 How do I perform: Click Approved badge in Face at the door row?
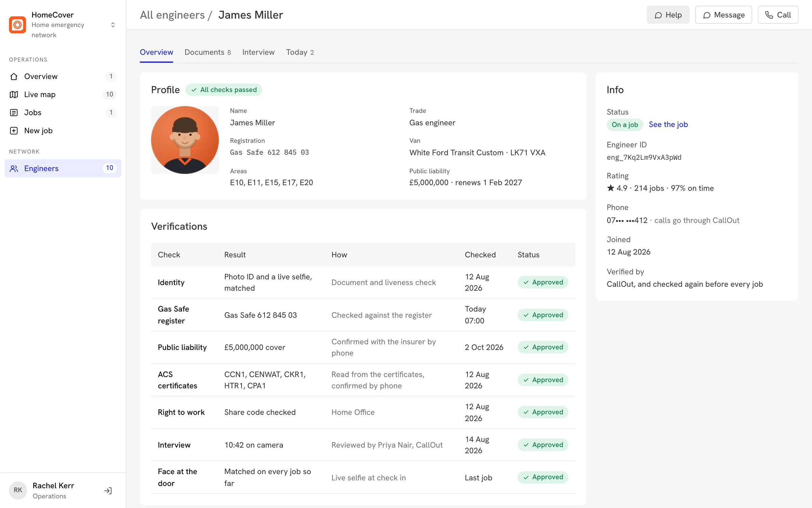pyautogui.click(x=543, y=477)
